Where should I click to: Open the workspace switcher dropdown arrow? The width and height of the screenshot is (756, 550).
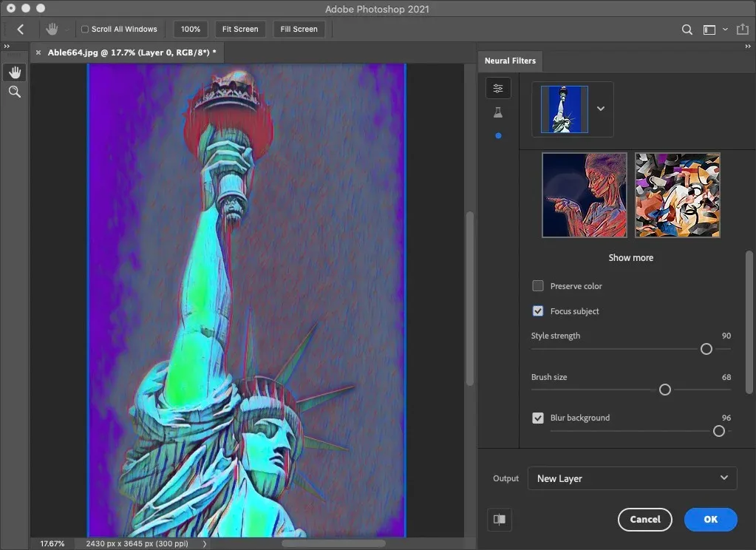pos(725,30)
